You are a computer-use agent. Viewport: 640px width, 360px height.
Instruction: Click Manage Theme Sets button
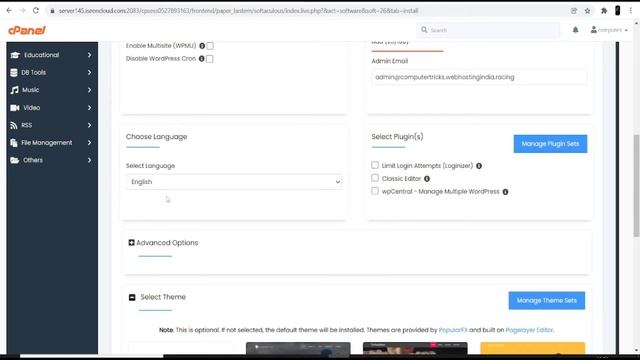[x=547, y=301]
